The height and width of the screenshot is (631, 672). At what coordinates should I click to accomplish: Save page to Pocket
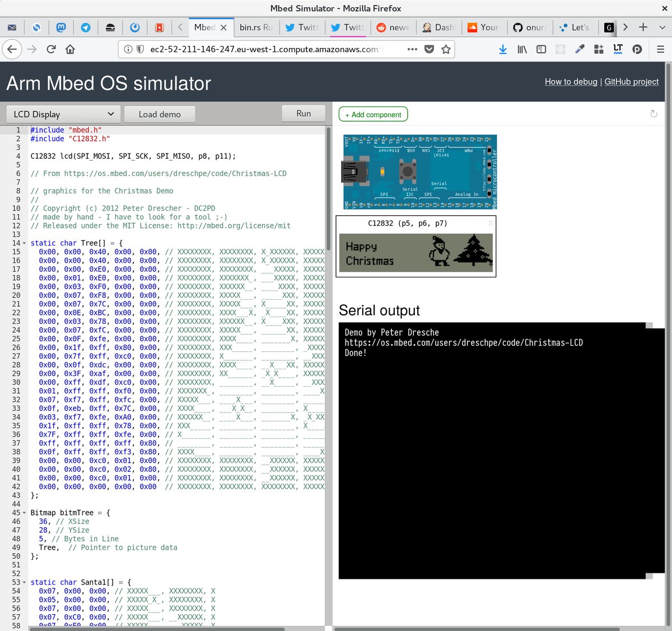pyautogui.click(x=429, y=49)
